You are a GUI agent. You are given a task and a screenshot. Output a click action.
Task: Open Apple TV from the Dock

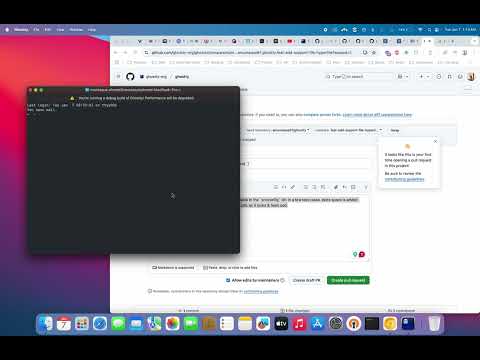[281, 323]
